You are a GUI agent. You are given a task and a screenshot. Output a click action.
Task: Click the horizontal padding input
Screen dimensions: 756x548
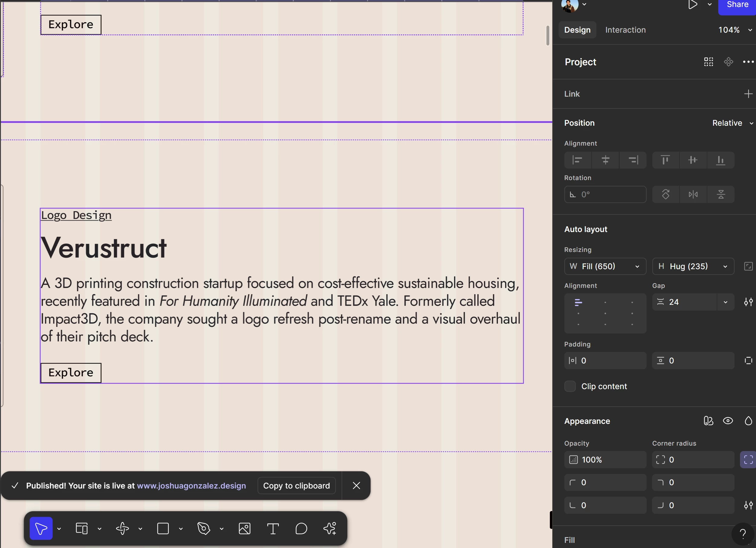pyautogui.click(x=605, y=360)
